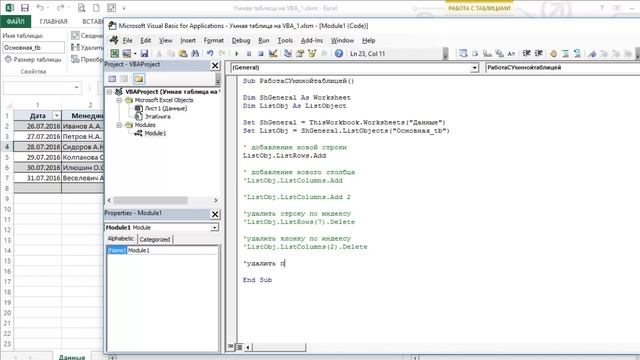
Task: Open the Add-Ins menu
Action: click(312, 40)
